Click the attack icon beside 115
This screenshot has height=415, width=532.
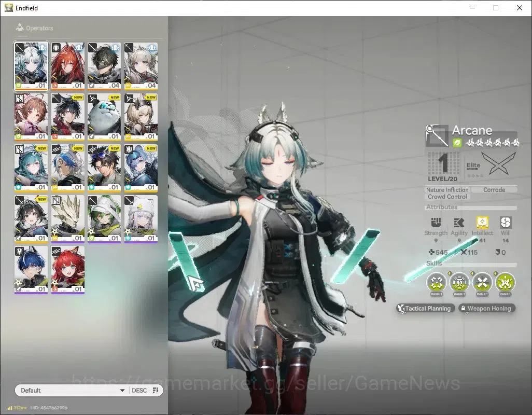[x=464, y=252]
